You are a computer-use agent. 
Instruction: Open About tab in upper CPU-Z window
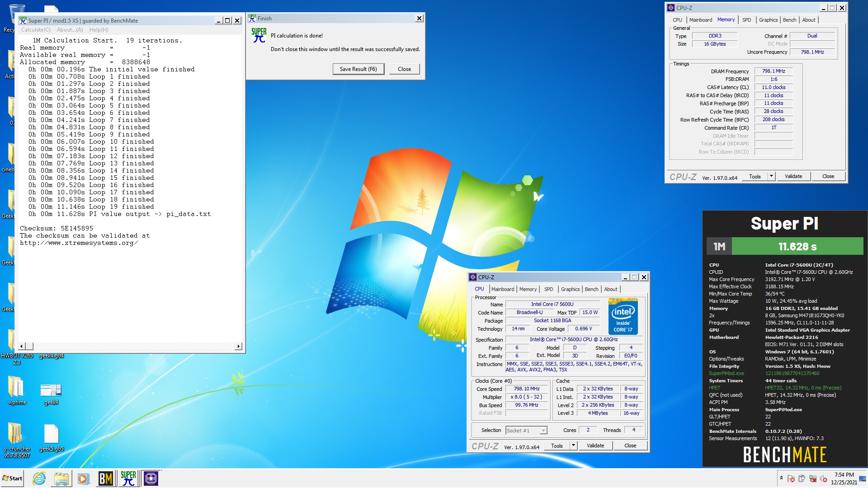coord(809,20)
